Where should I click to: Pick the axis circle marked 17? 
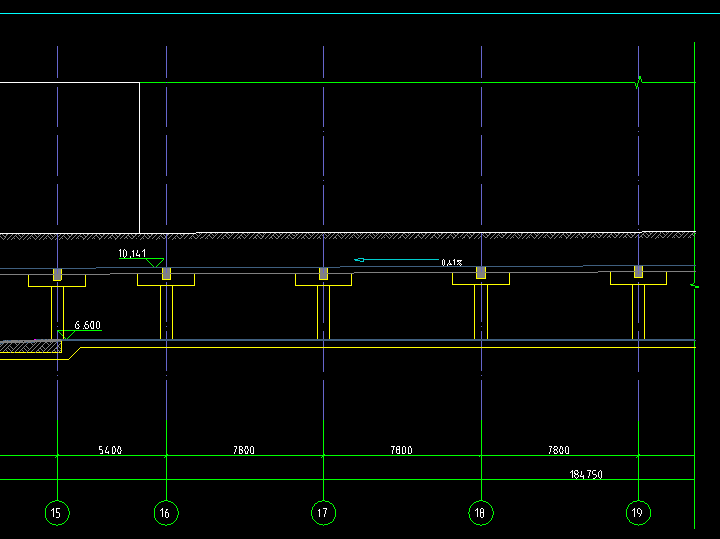click(x=323, y=512)
